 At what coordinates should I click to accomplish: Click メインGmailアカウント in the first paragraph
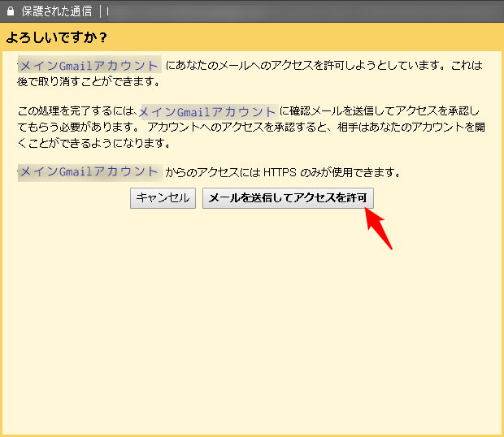(89, 65)
